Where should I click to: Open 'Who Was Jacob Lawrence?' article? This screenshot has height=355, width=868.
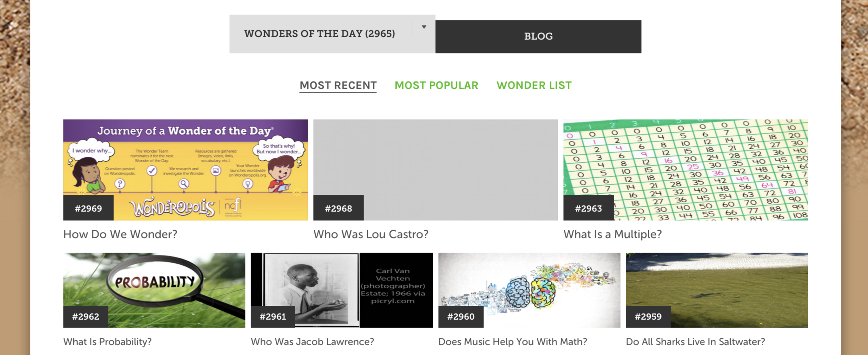313,341
